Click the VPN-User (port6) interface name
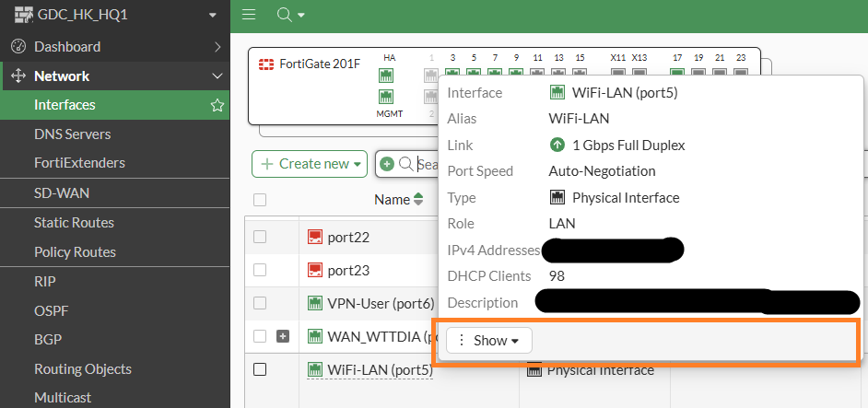 (x=381, y=303)
